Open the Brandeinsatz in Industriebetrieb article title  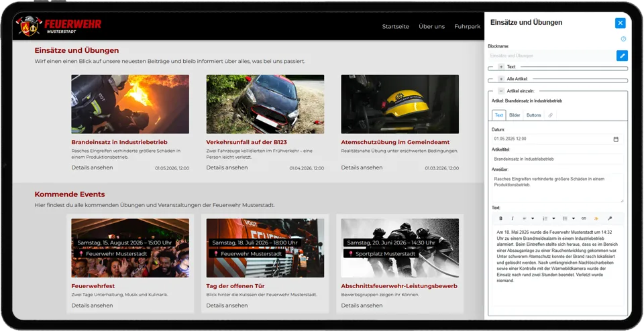(x=119, y=142)
